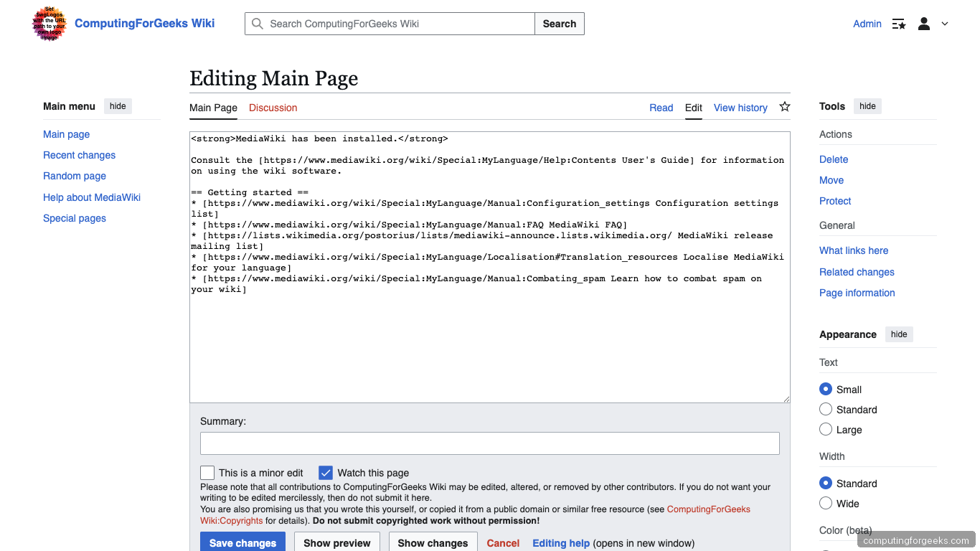Uncheck 'Watch this page'
The width and height of the screenshot is (980, 551).
326,473
